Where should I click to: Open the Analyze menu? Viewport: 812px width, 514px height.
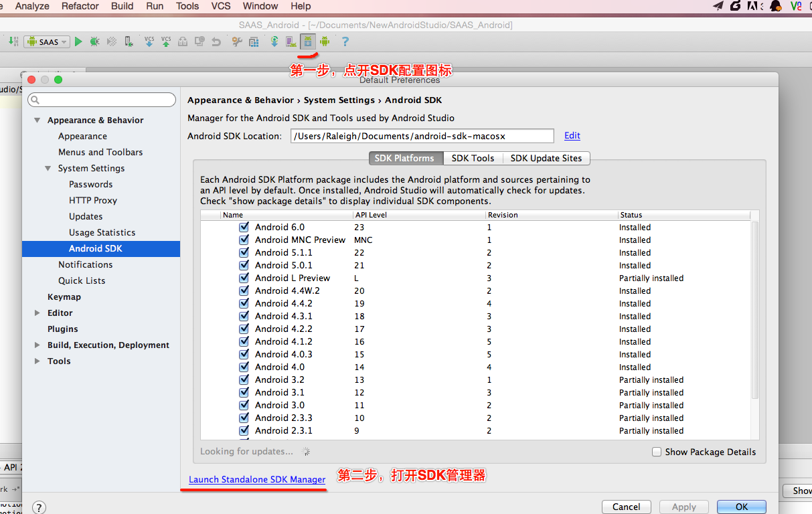coord(32,6)
